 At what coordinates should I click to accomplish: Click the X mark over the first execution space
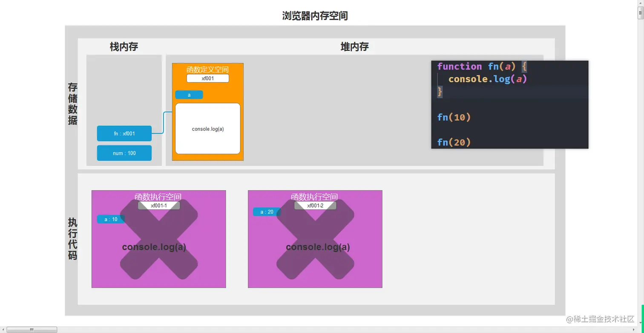coord(159,240)
